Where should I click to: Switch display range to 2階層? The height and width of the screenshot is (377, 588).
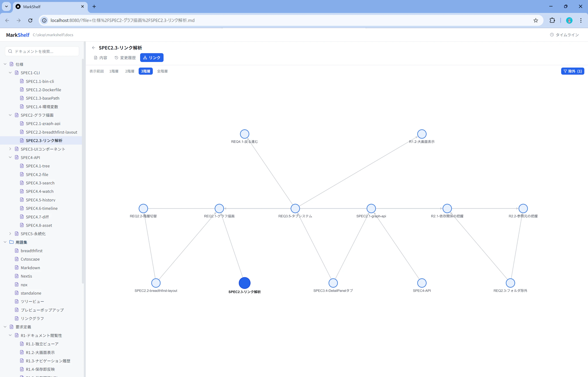(130, 71)
